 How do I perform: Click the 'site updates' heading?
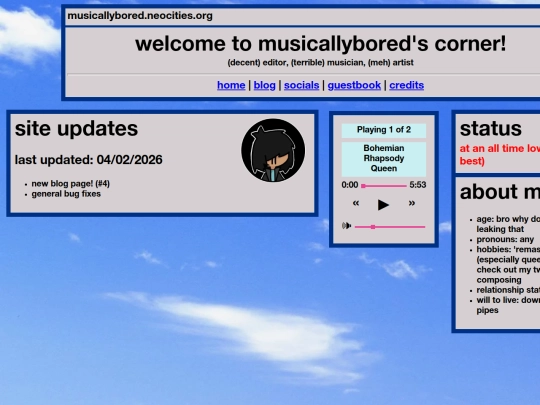point(76,128)
